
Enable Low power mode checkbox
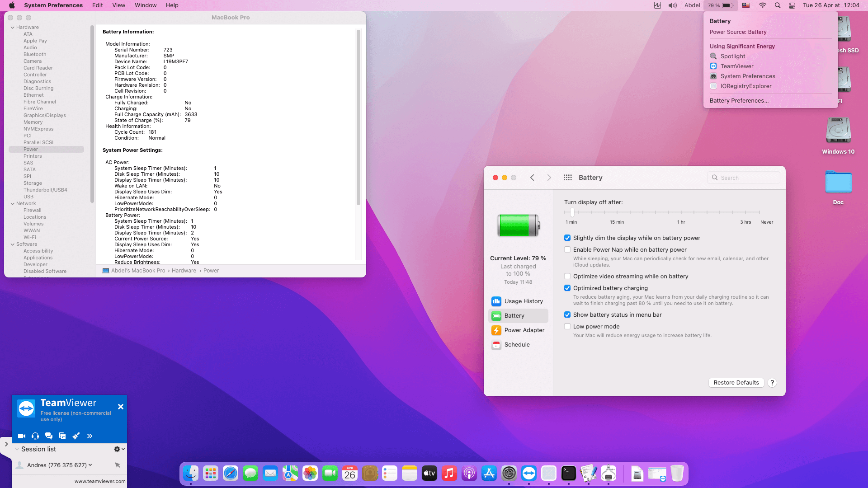pos(567,327)
